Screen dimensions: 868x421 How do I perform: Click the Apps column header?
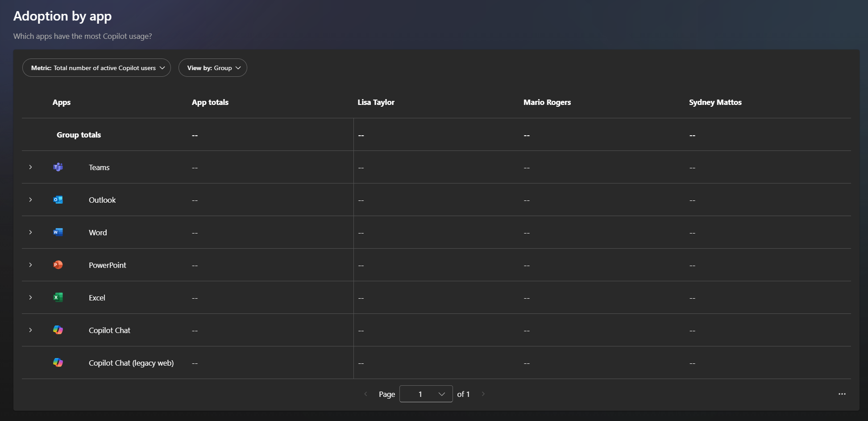pyautogui.click(x=62, y=102)
